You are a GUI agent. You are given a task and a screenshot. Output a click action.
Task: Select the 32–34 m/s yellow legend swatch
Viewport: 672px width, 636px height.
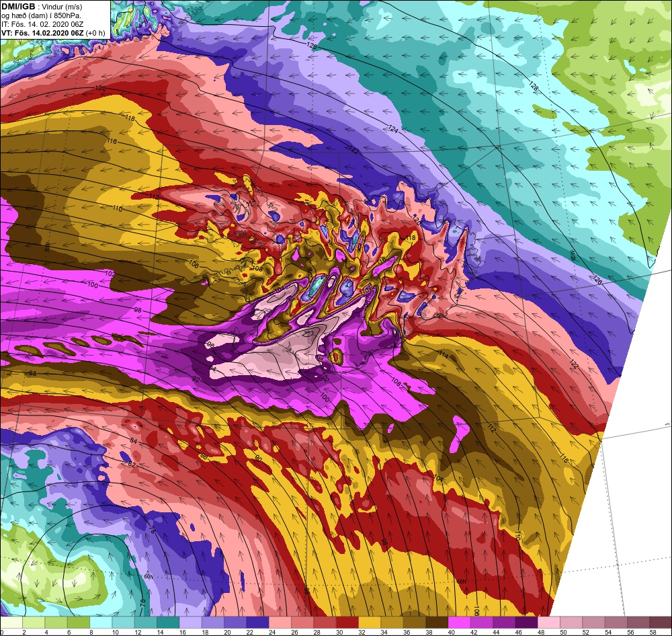[370, 623]
